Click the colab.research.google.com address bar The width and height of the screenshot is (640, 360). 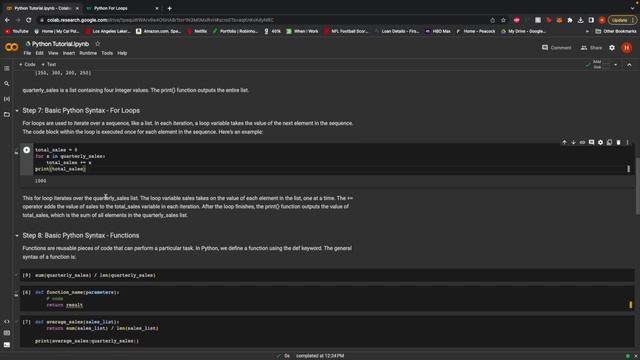click(261, 20)
